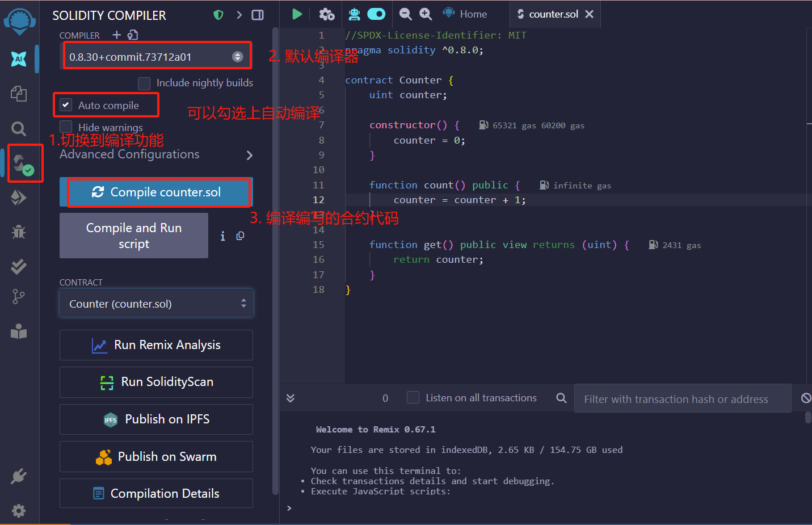Click the gas estimate on constructor line
Image resolution: width=812 pixels, height=525 pixels.
point(532,125)
